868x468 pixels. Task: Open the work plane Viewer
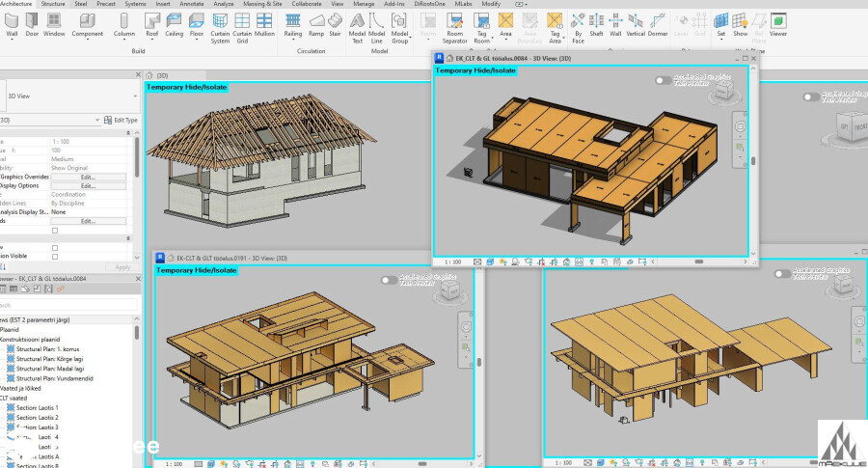tap(777, 22)
